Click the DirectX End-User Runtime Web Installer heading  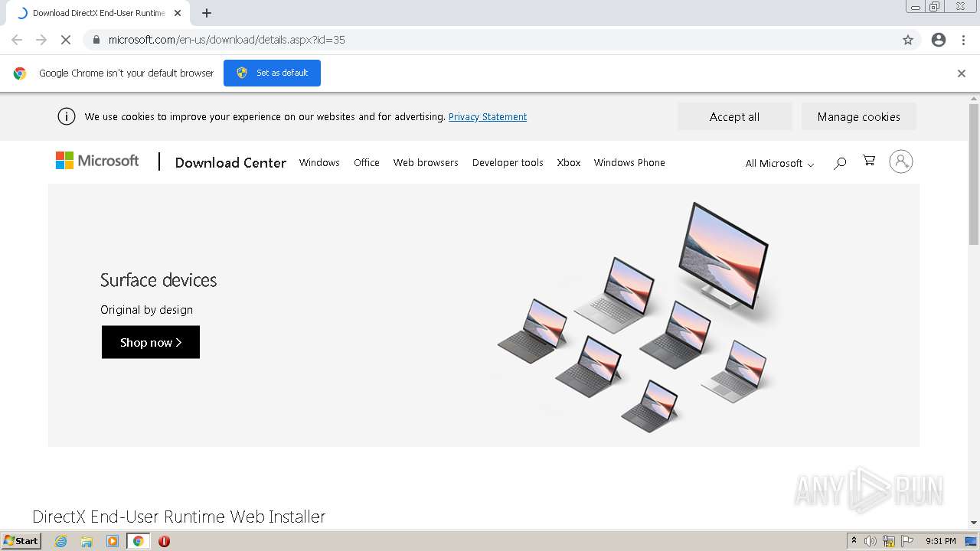point(179,517)
